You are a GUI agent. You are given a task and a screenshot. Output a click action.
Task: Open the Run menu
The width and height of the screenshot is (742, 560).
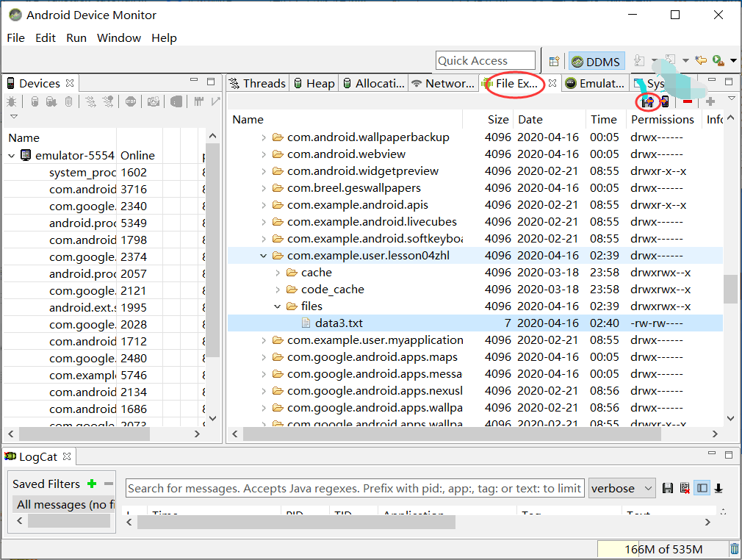pyautogui.click(x=76, y=37)
